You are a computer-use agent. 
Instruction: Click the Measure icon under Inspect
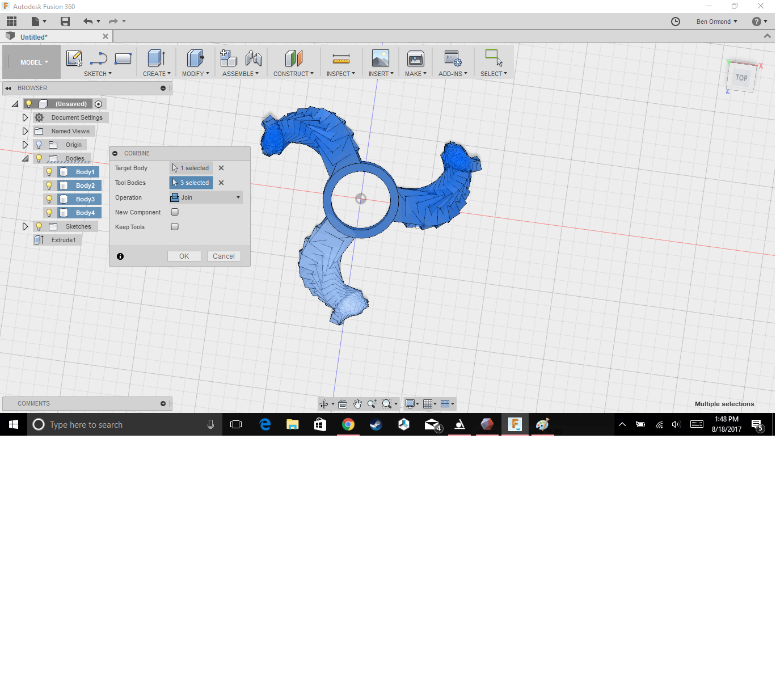click(341, 58)
